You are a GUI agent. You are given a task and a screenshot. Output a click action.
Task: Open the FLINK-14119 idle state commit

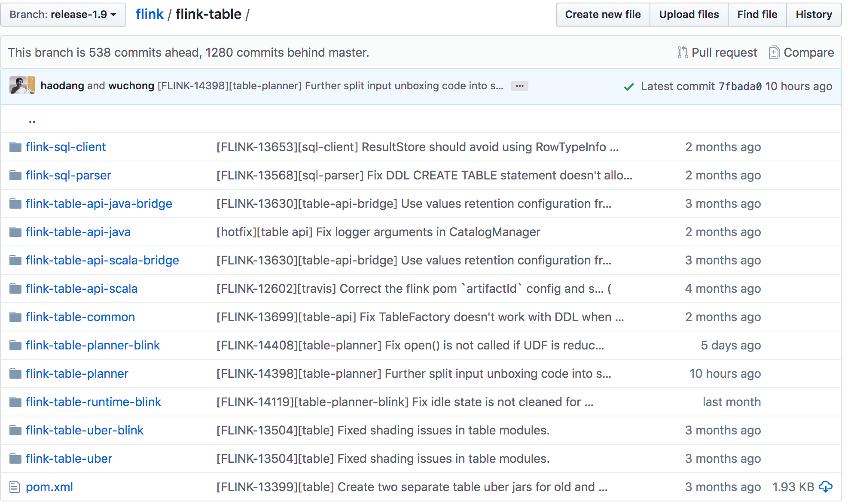405,402
